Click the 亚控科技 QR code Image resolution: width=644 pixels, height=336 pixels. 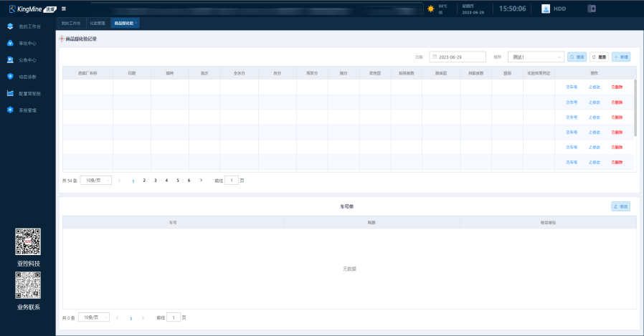pos(28,241)
